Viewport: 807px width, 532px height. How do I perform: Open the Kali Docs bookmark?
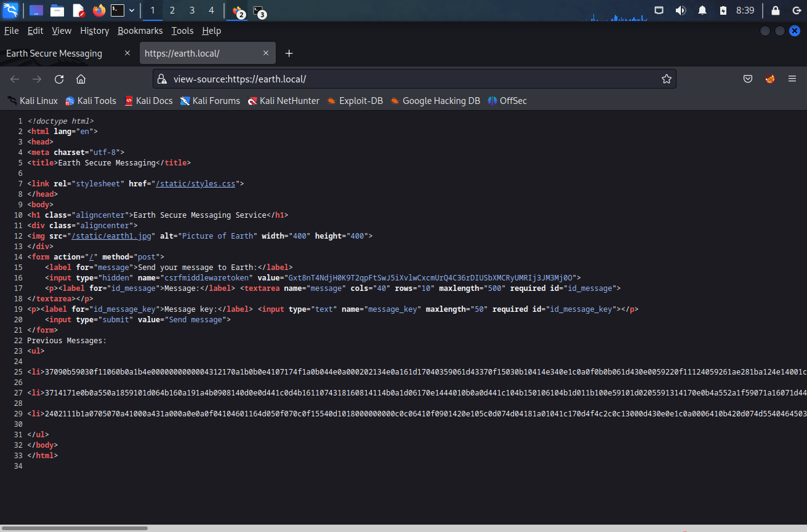148,101
